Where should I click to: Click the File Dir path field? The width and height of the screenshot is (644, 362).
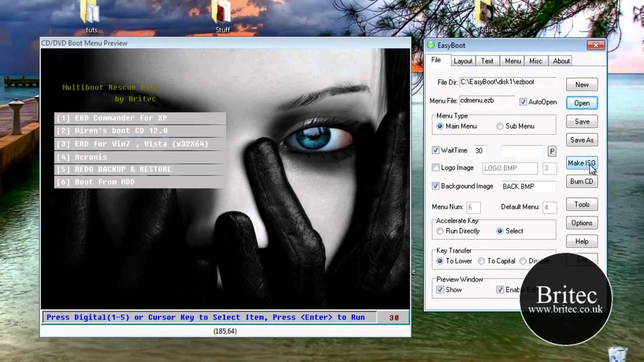(508, 82)
